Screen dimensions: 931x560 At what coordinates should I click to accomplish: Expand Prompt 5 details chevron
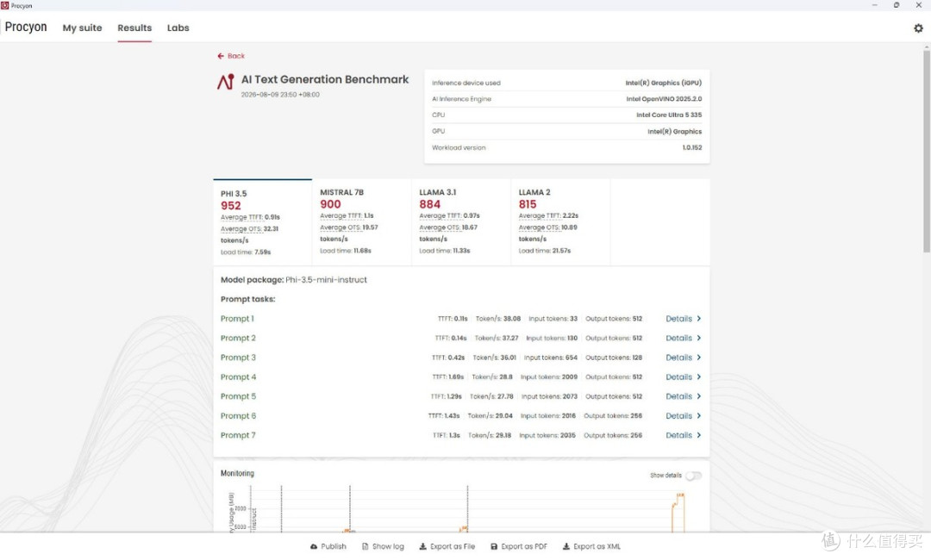coord(699,396)
